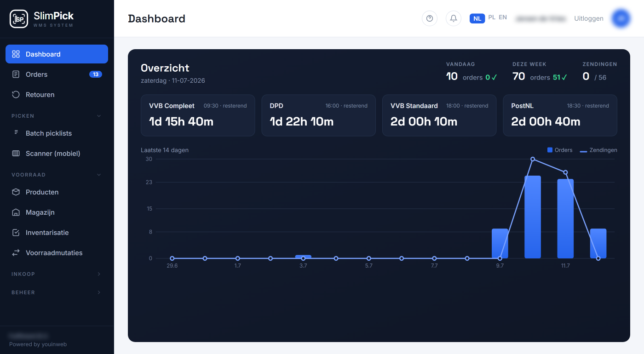Open the VVB Compleet countdown card

pyautogui.click(x=198, y=115)
